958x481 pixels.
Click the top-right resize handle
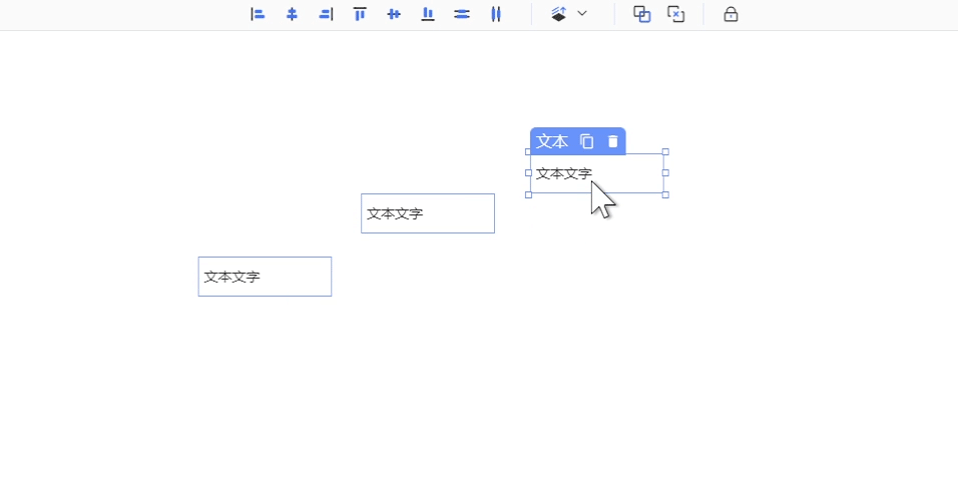coord(665,152)
